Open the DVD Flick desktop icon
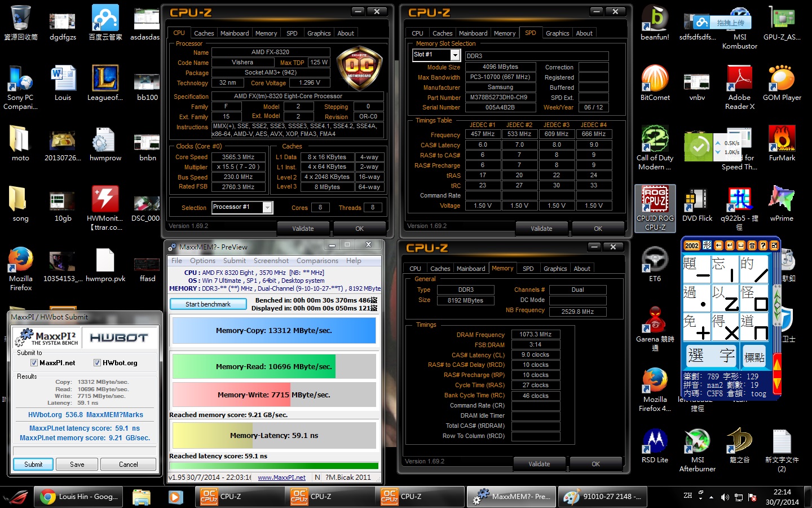812x508 pixels. click(x=698, y=204)
